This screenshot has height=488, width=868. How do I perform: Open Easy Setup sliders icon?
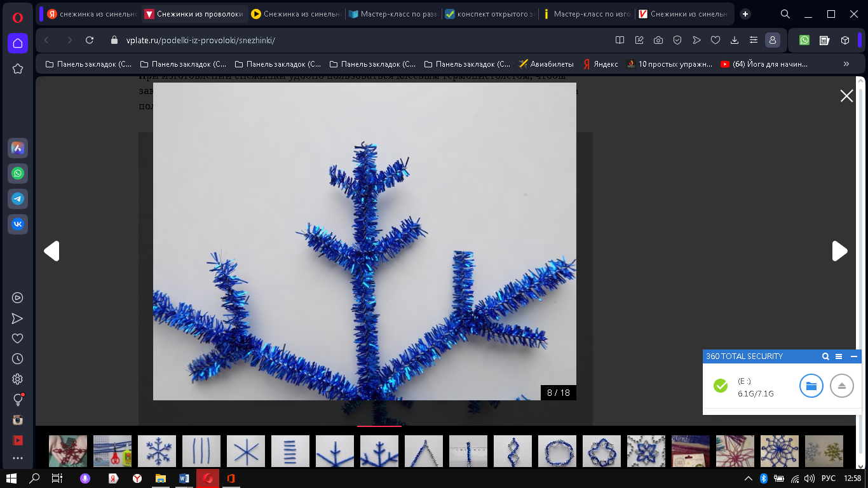[x=754, y=40]
